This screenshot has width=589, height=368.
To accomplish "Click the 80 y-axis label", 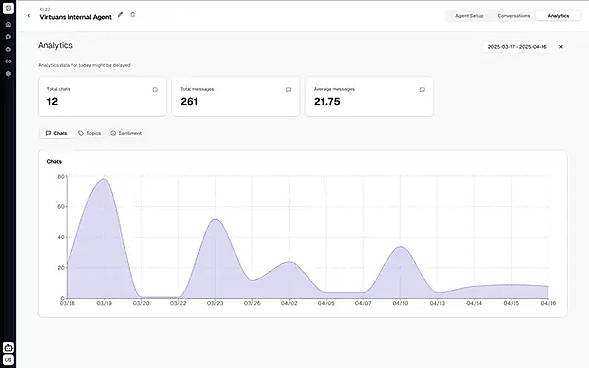I will tap(61, 176).
